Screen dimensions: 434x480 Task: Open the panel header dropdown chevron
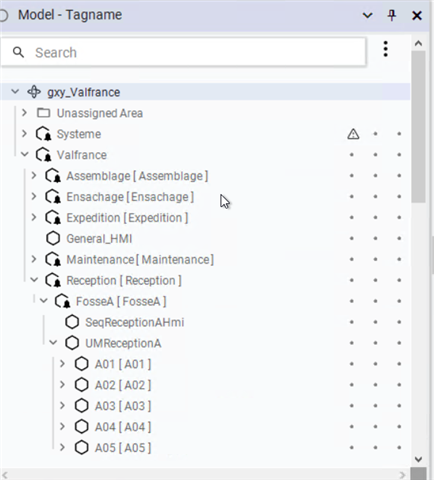point(367,15)
